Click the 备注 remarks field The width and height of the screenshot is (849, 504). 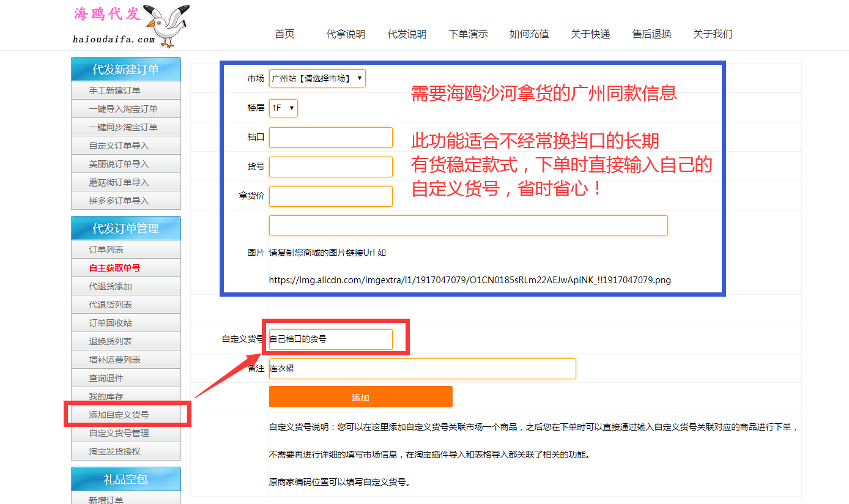[422, 369]
